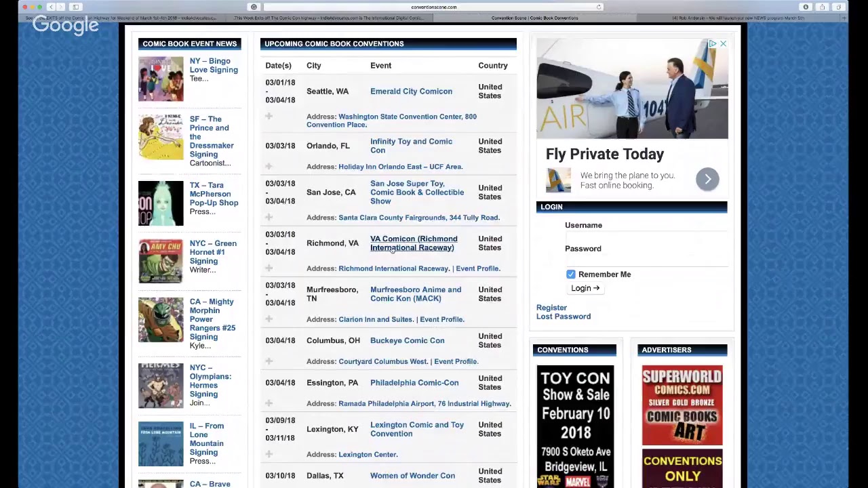Click the Green Hornet Amy Chu thumbnail
The width and height of the screenshot is (868, 488).
pos(161,262)
